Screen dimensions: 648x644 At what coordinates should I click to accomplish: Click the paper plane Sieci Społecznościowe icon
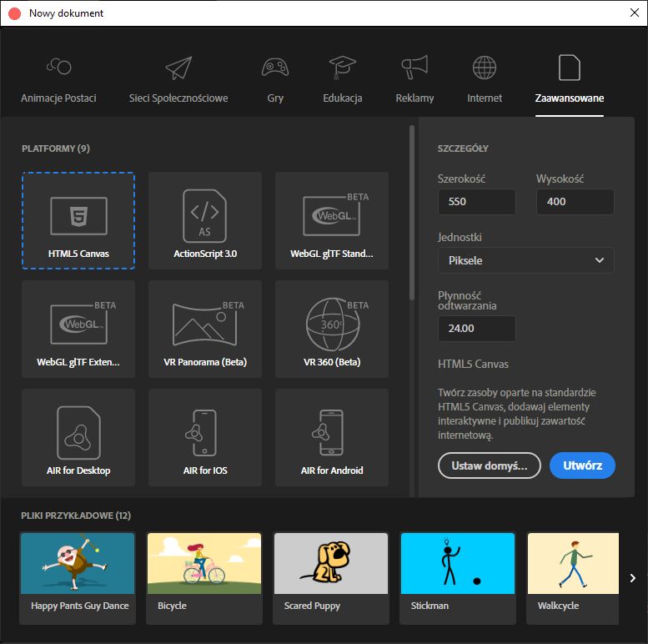click(x=178, y=68)
